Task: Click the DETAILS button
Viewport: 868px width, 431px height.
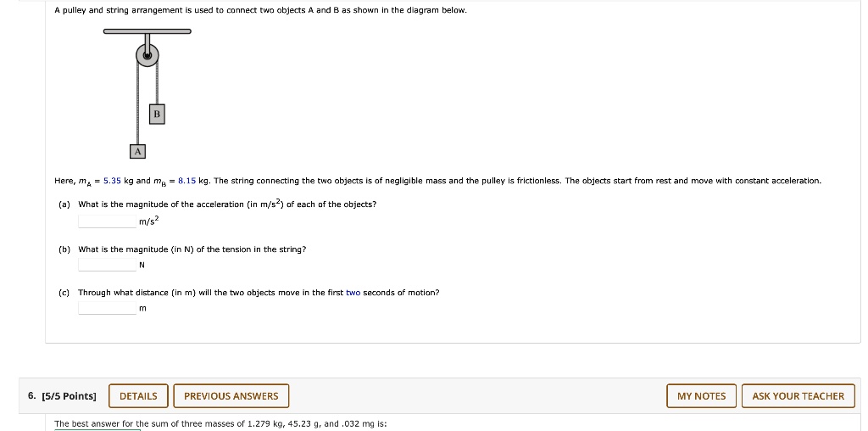Action: (x=138, y=396)
